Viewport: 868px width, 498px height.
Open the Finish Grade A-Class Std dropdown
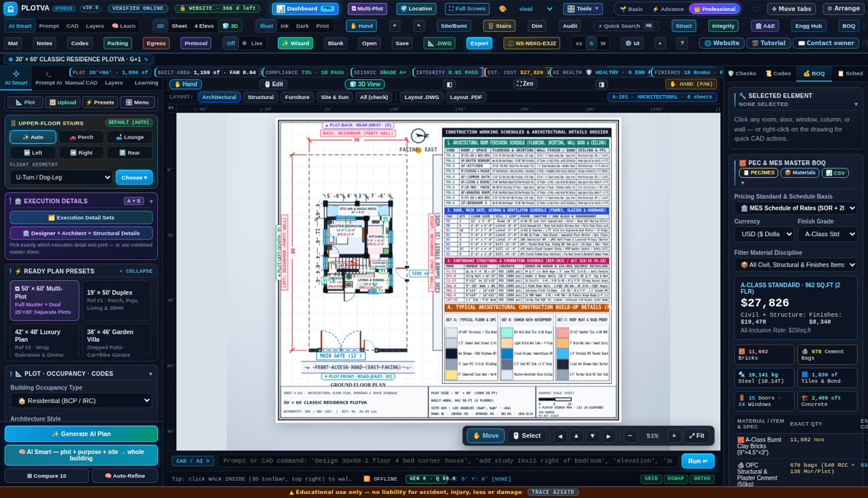pos(827,234)
